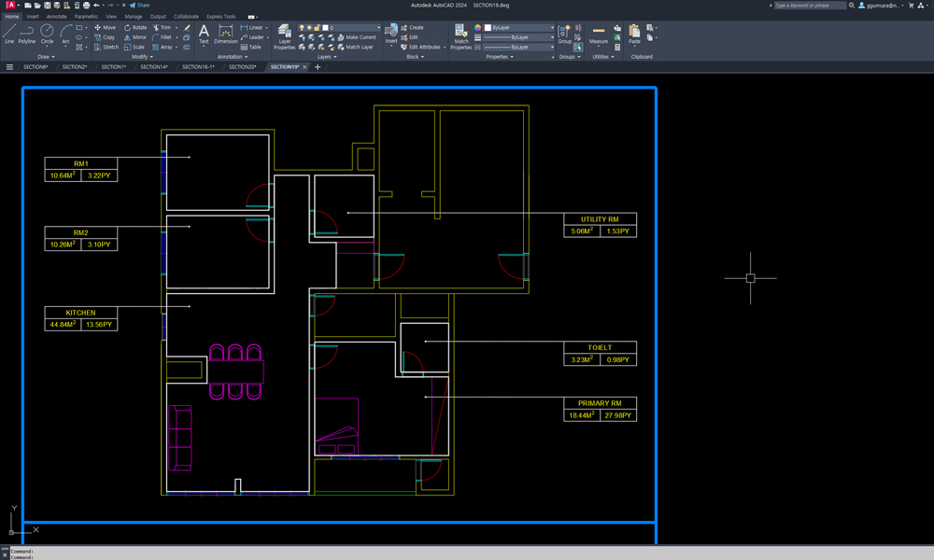Screen dimensions: 934x560
Task: Launch Match Properties tool
Action: [x=461, y=37]
